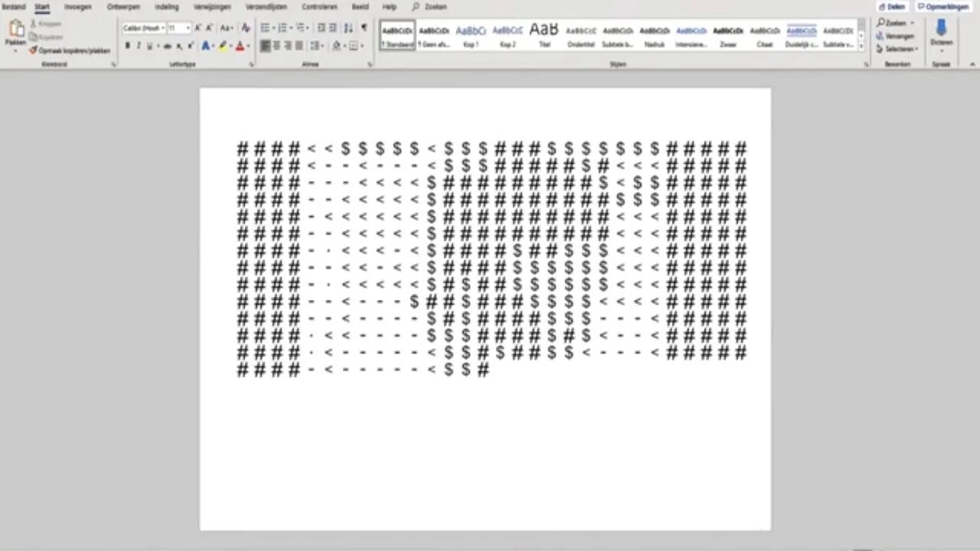
Task: Click the yellow highlight color marker
Action: point(223,46)
